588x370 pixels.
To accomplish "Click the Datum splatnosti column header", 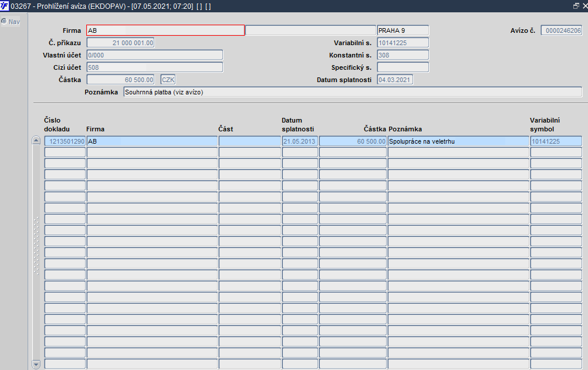I will point(298,124).
